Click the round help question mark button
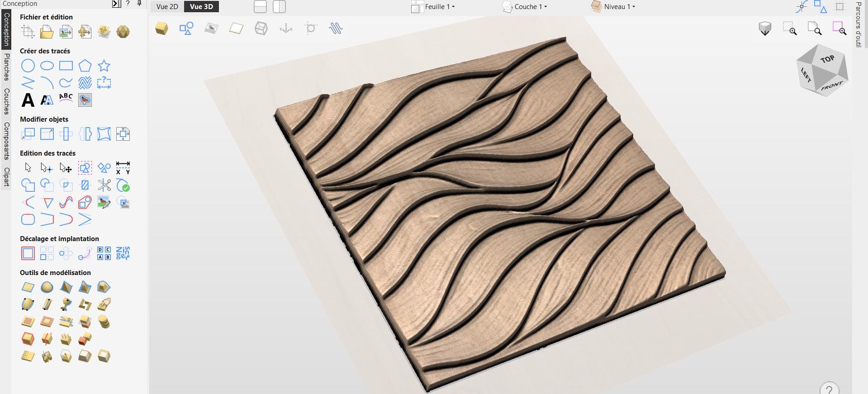Viewport: 868px width, 394px height. (x=829, y=389)
